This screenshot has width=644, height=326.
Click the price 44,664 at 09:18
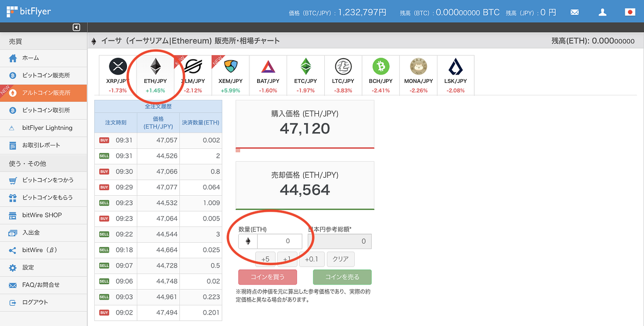click(x=167, y=250)
